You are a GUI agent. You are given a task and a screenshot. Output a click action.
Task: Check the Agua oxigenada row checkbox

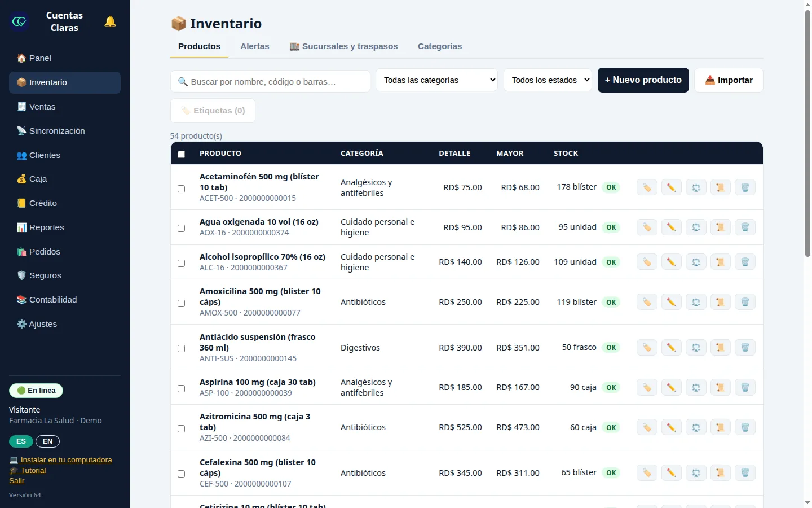click(181, 228)
